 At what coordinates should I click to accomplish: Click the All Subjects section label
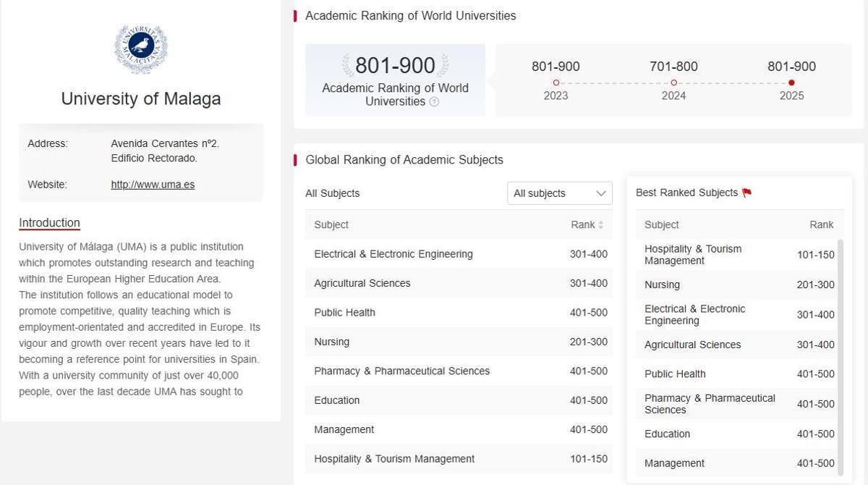pos(333,193)
